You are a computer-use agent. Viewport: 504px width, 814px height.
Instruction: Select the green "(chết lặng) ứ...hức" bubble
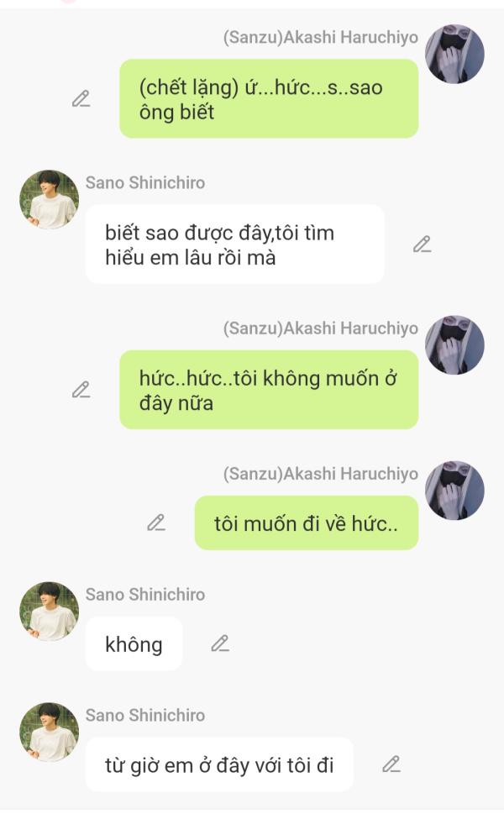click(x=268, y=98)
